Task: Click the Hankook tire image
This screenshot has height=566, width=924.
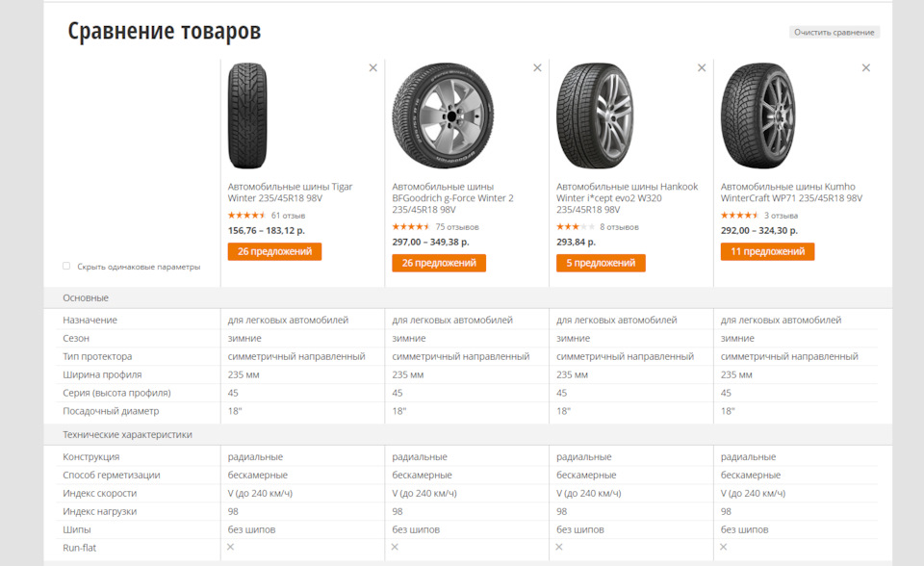Action: coord(595,116)
